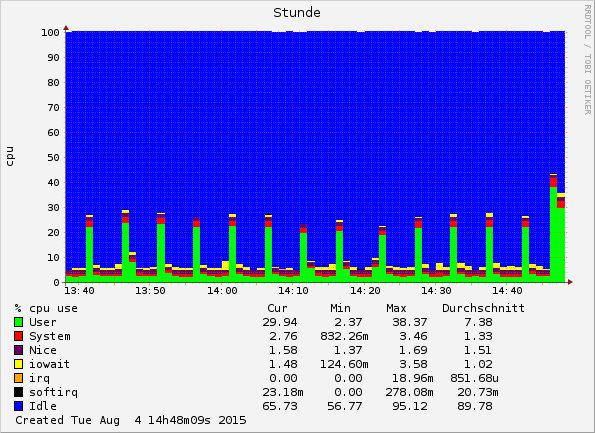Click the "% cpu use" legend header
Viewport: 595px width, 433px height.
tap(46, 308)
